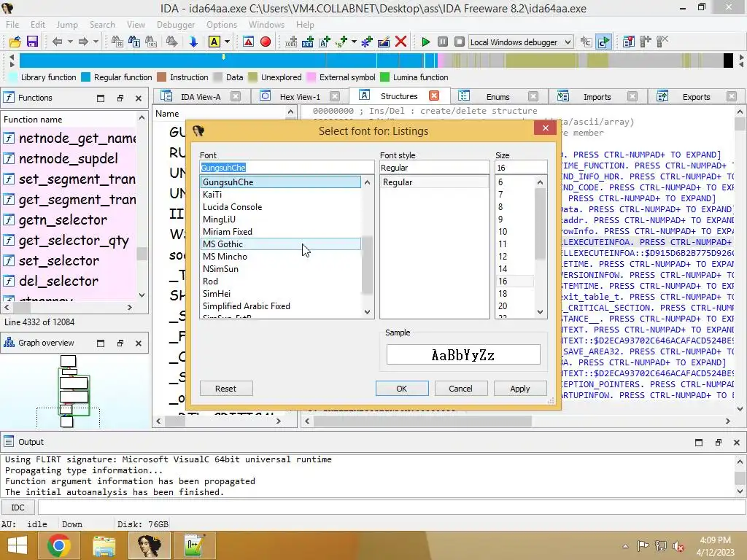Viewport: 747px width, 560px height.
Task: Click Cancel in the font dialog
Action: (x=461, y=389)
